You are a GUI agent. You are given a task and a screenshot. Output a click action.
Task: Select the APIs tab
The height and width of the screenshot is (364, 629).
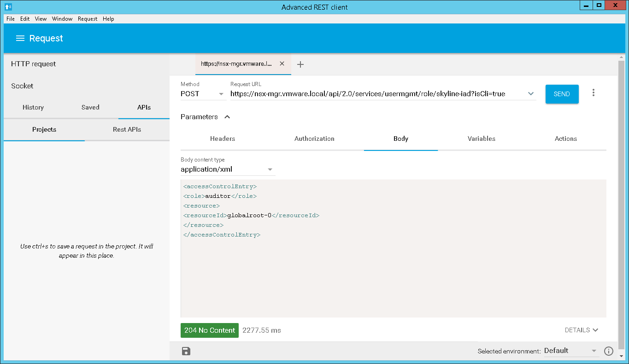tap(144, 107)
